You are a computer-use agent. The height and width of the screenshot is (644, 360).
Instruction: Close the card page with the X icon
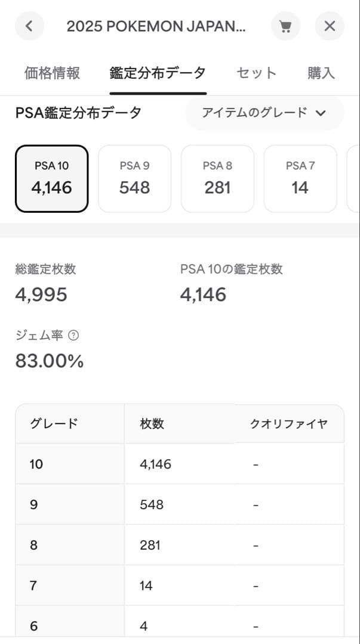tap(330, 26)
